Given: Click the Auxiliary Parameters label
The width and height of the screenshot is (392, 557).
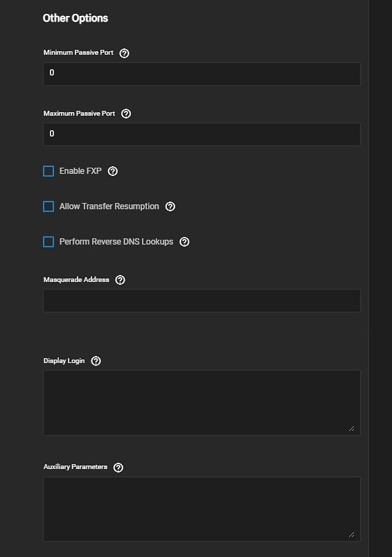Looking at the screenshot, I should pyautogui.click(x=75, y=467).
